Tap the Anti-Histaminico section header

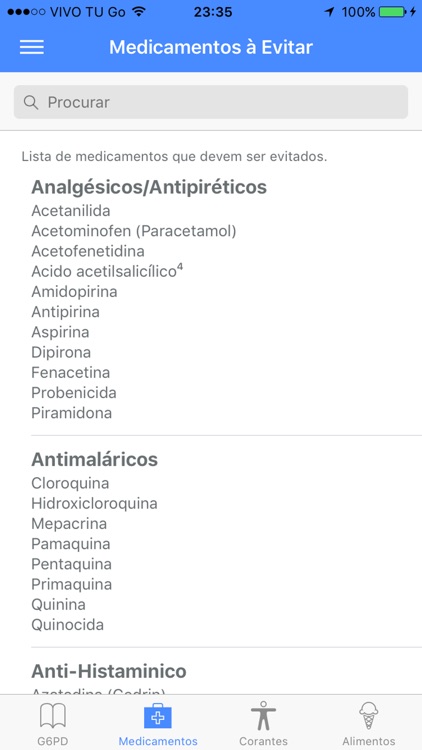[x=109, y=671]
